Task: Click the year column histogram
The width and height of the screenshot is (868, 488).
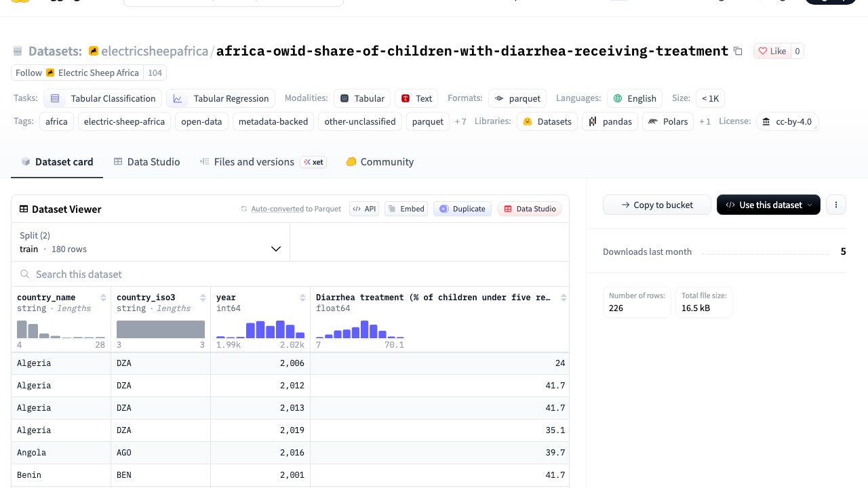Action: (x=260, y=329)
